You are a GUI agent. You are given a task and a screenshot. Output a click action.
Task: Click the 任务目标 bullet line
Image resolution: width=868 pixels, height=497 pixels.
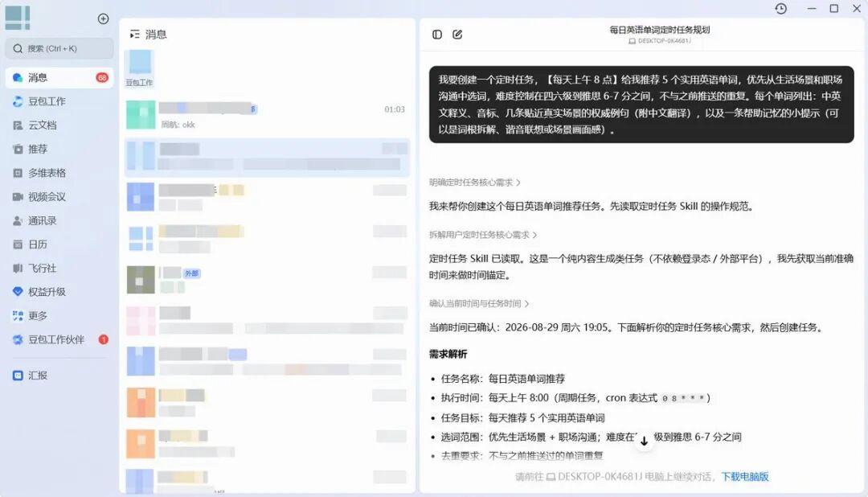(x=522, y=417)
